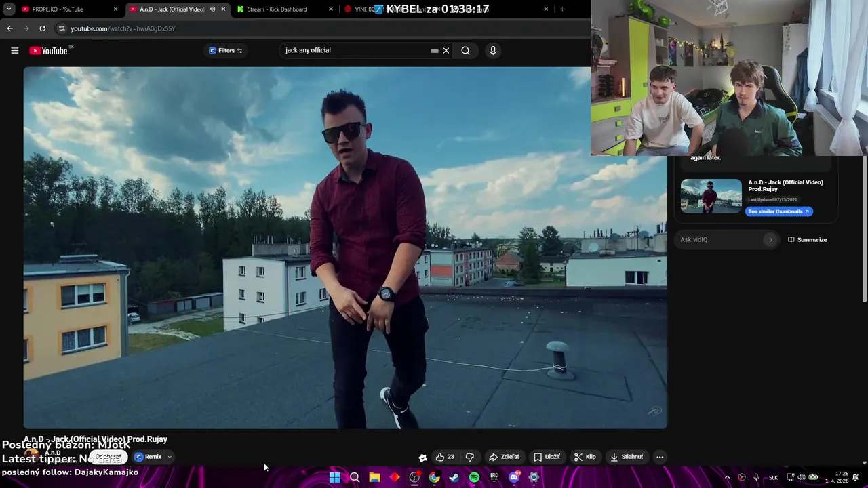868x488 pixels.
Task: Click the youtube.com address bar URL
Action: tap(123, 28)
